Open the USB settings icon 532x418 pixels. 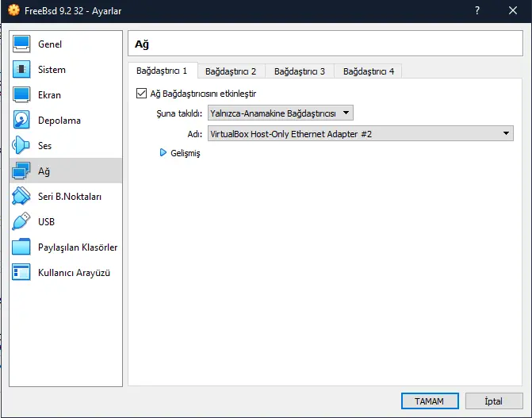click(22, 222)
